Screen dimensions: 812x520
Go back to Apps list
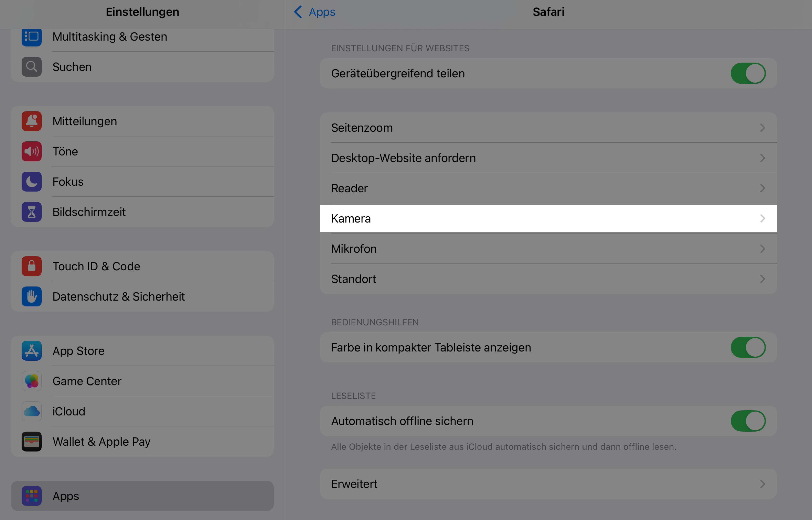point(314,12)
